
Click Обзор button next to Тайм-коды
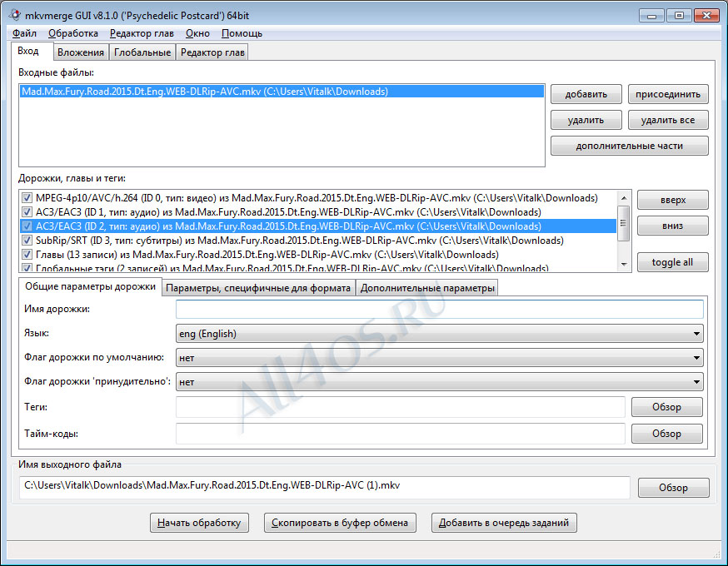pyautogui.click(x=666, y=434)
